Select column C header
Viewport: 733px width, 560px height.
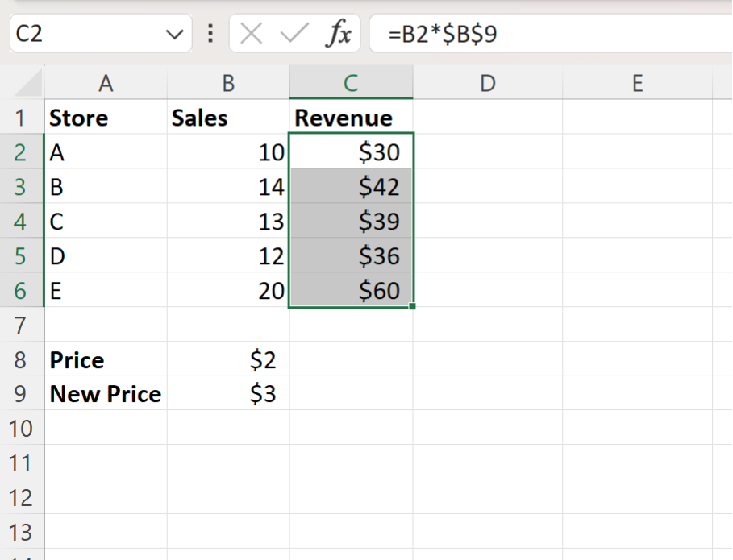(x=351, y=83)
